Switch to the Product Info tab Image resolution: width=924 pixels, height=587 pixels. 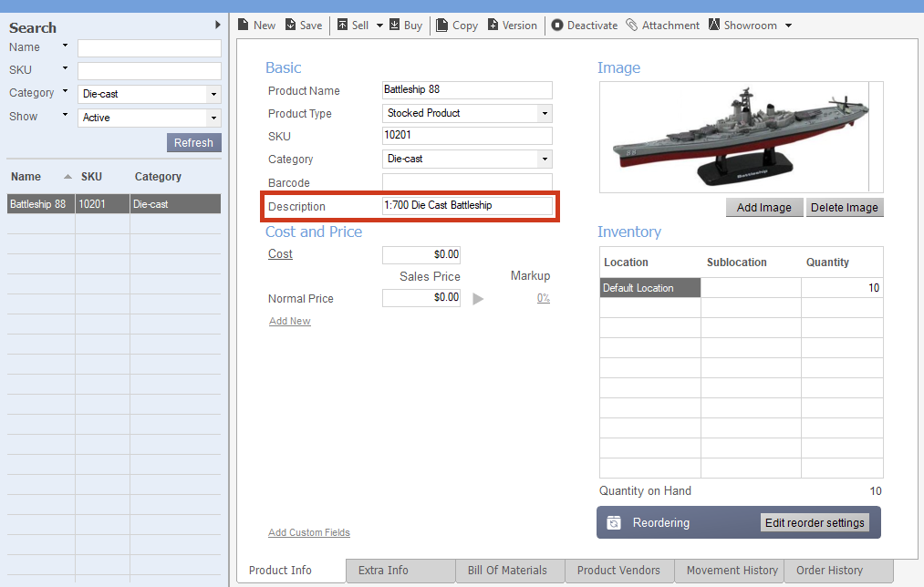292,571
